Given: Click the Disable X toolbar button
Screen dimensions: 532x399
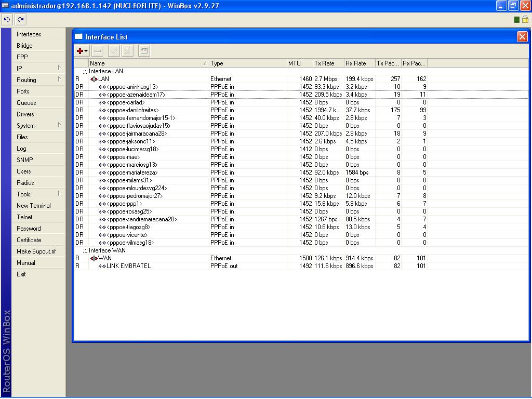Looking at the screenshot, I should pos(128,51).
